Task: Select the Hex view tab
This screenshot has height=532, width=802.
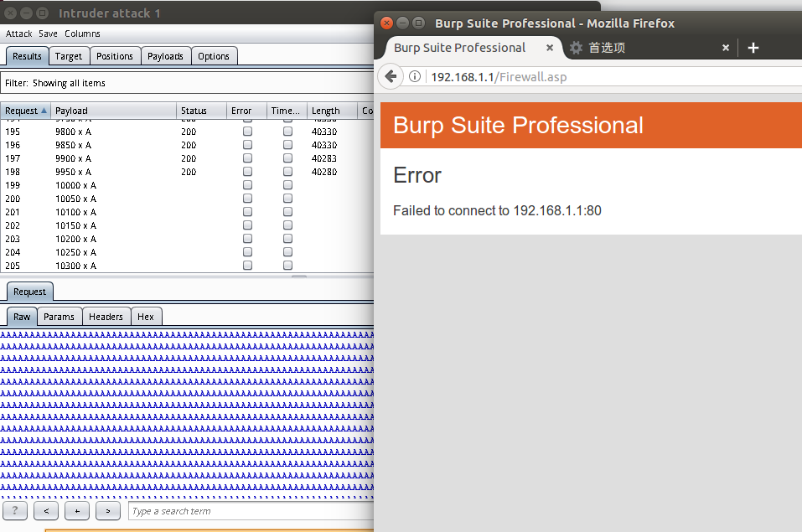Action: tap(146, 317)
